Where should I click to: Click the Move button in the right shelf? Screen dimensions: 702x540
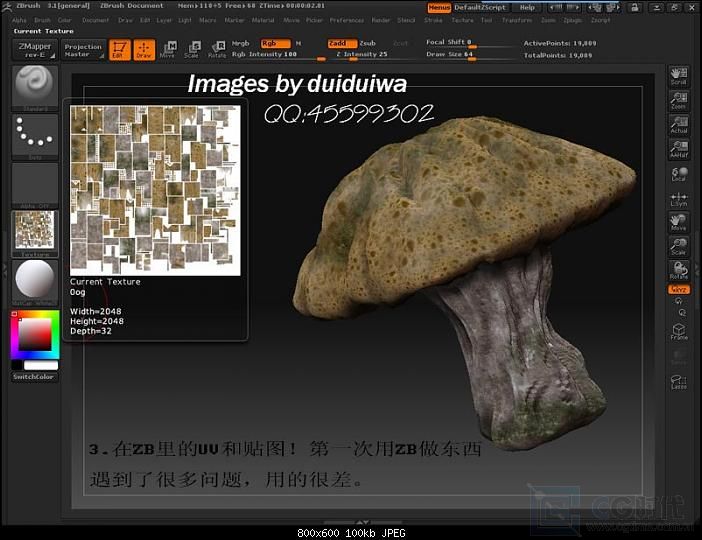[679, 223]
